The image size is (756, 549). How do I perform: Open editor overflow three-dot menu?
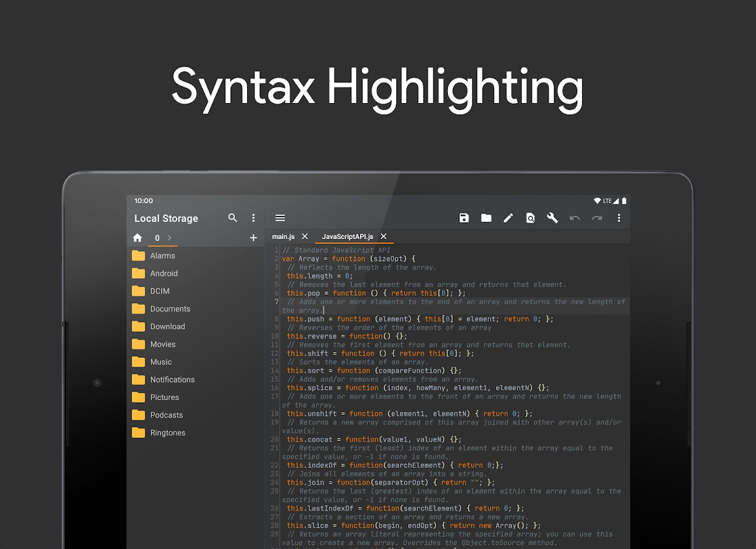click(x=619, y=218)
